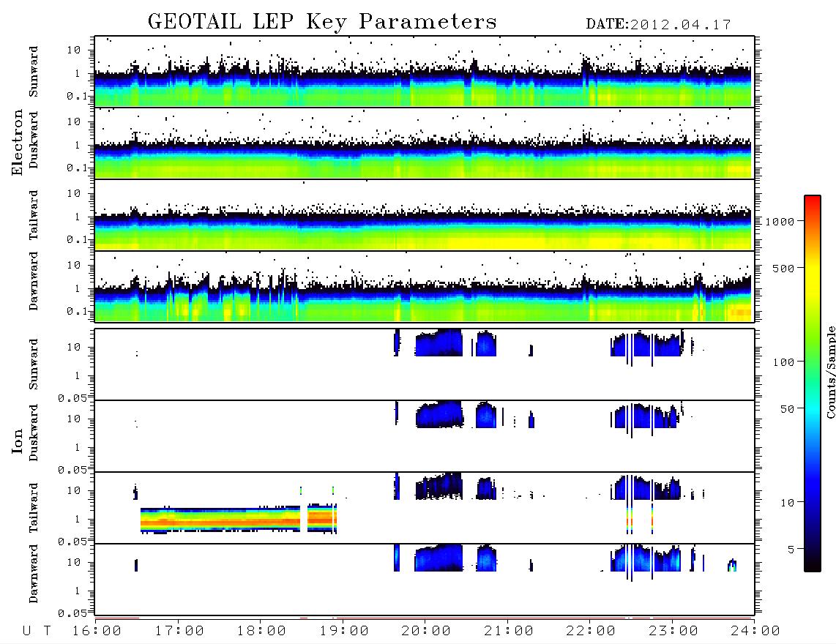This screenshot has height=644, width=836.
Task: Click the Electron Sunward axis label
Action: 34,72
